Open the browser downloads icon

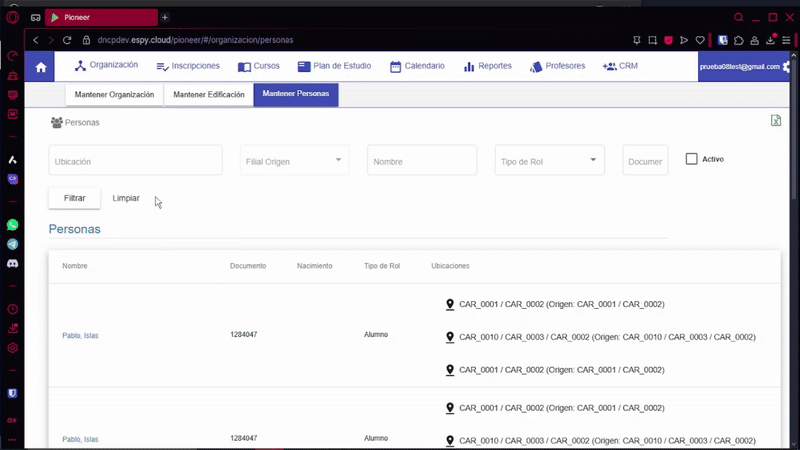click(771, 40)
